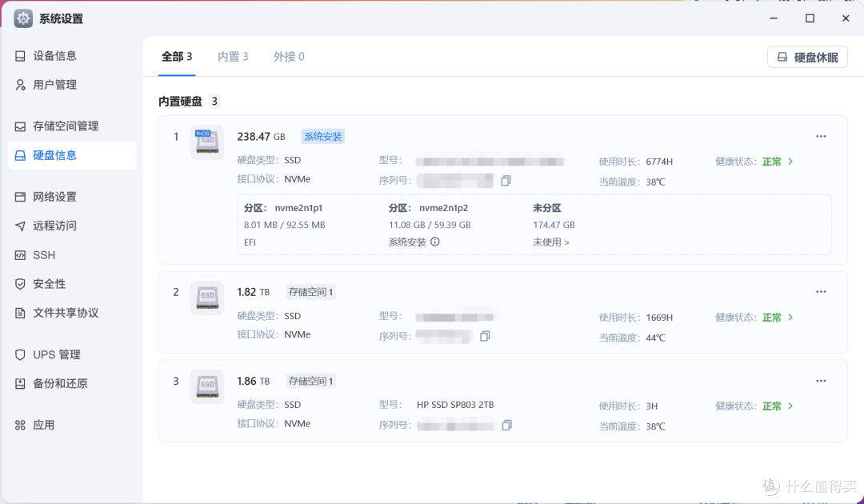The width and height of the screenshot is (864, 504).
Task: Click the 应用 grid icon
Action: pyautogui.click(x=20, y=426)
